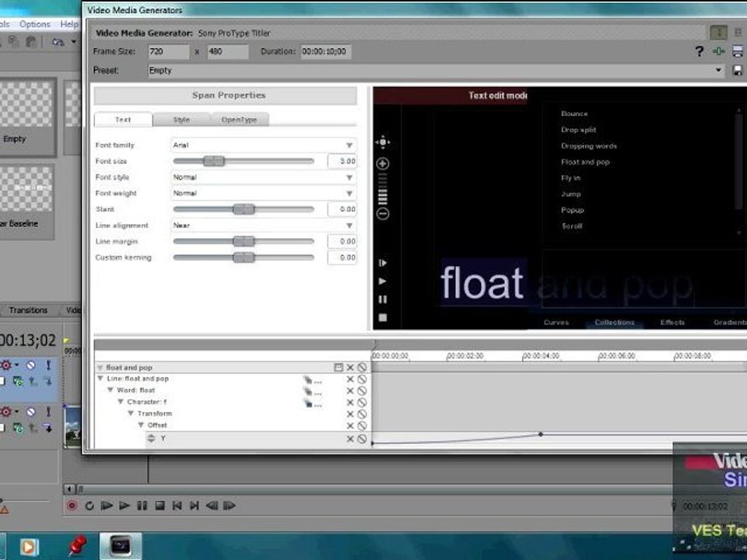This screenshot has height=560, width=747.
Task: Collapse the Transform tree node
Action: (x=131, y=413)
